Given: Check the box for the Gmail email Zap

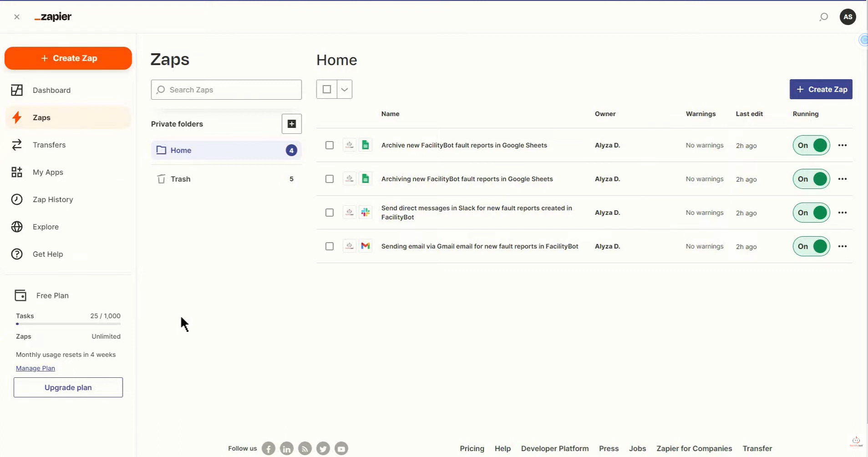Looking at the screenshot, I should pos(330,246).
